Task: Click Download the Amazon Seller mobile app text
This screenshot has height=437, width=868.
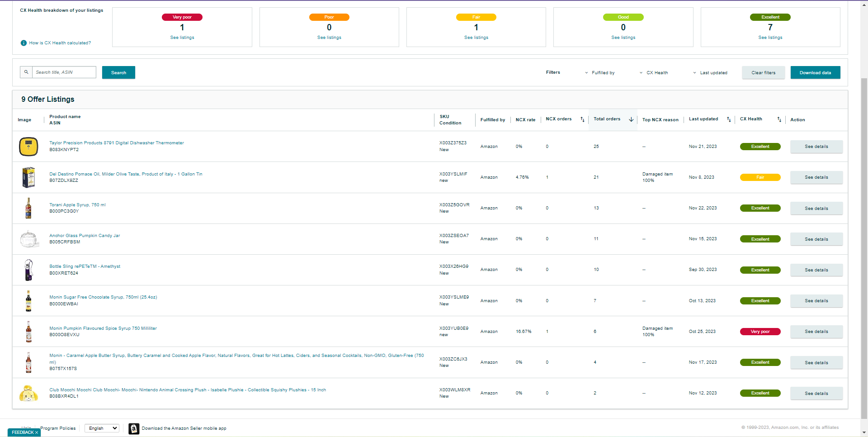Action: 184,428
